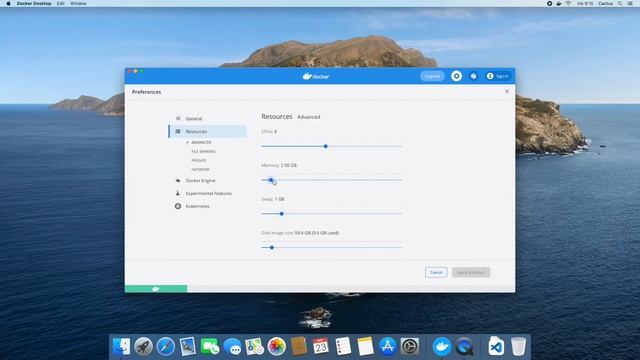640x360 pixels.
Task: Click the Docker whale logo in header
Action: coord(316,76)
